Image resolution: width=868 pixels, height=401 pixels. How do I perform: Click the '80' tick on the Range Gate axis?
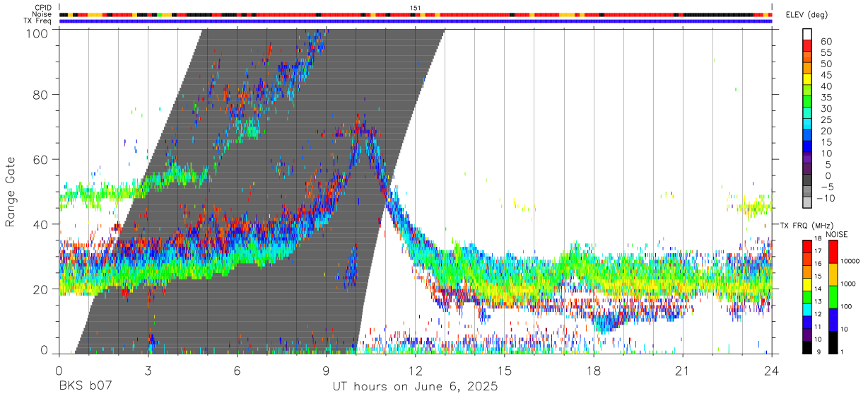42,94
